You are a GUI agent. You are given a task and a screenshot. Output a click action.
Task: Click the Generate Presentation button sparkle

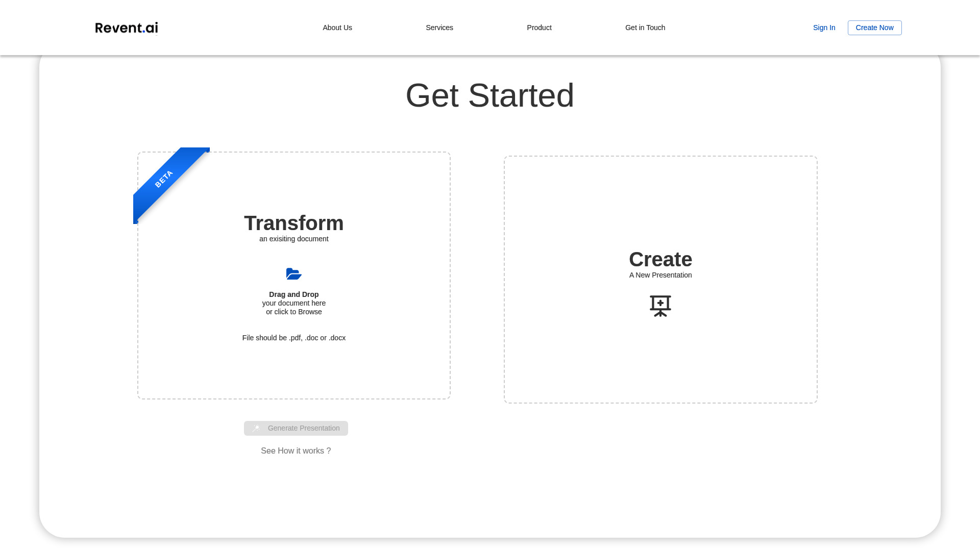[x=256, y=428]
